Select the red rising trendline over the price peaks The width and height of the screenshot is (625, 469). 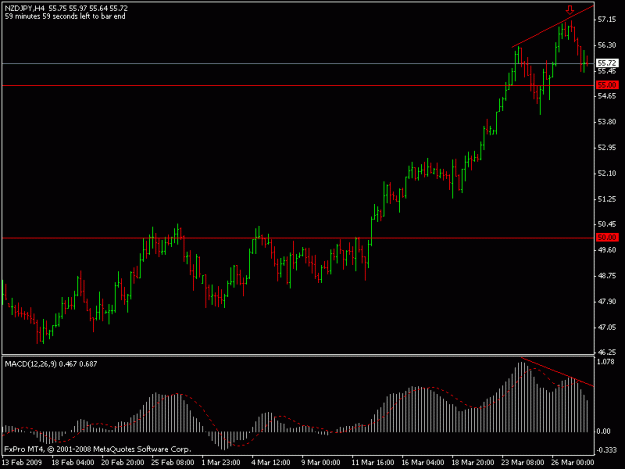click(553, 26)
